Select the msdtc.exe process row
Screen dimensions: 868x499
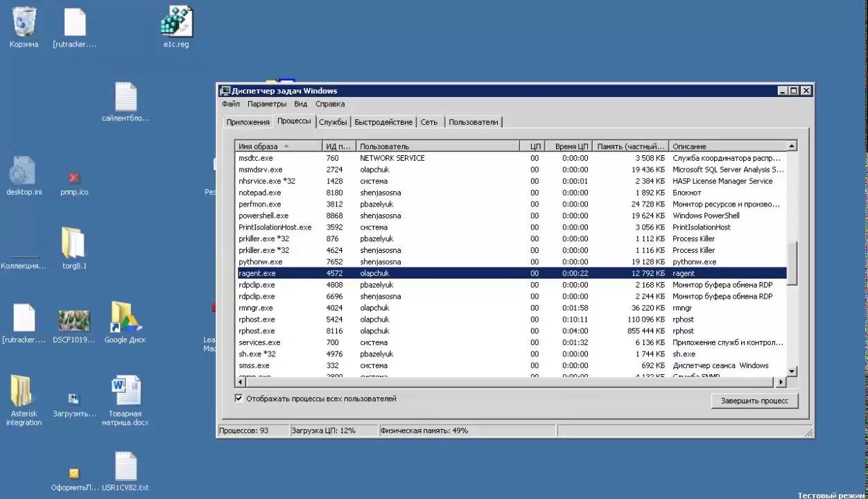[511, 158]
